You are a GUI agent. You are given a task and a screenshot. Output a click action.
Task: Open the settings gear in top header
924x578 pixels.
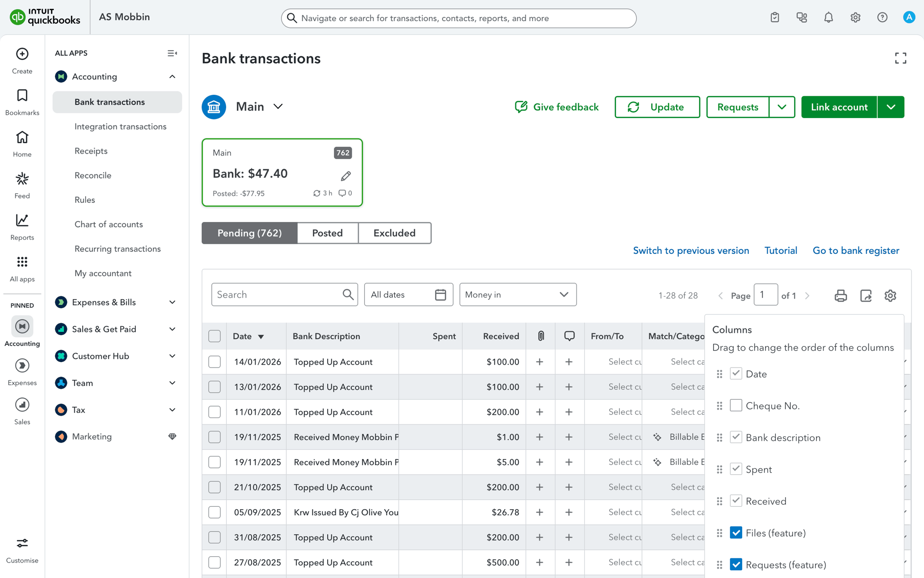(x=855, y=18)
